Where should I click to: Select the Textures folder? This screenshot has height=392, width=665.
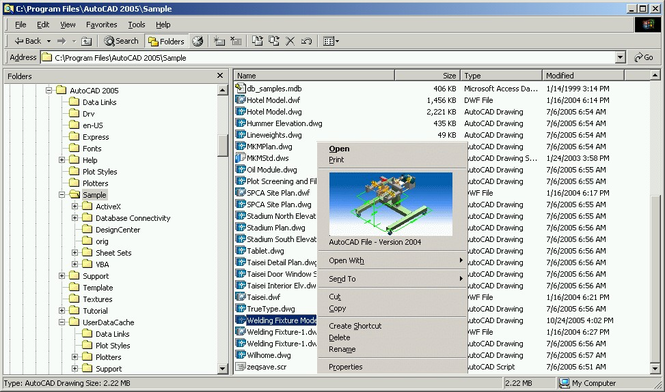pyautogui.click(x=97, y=299)
